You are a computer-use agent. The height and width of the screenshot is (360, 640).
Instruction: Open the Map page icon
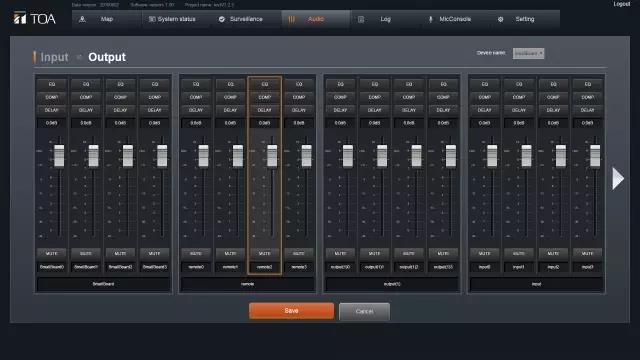coord(82,19)
